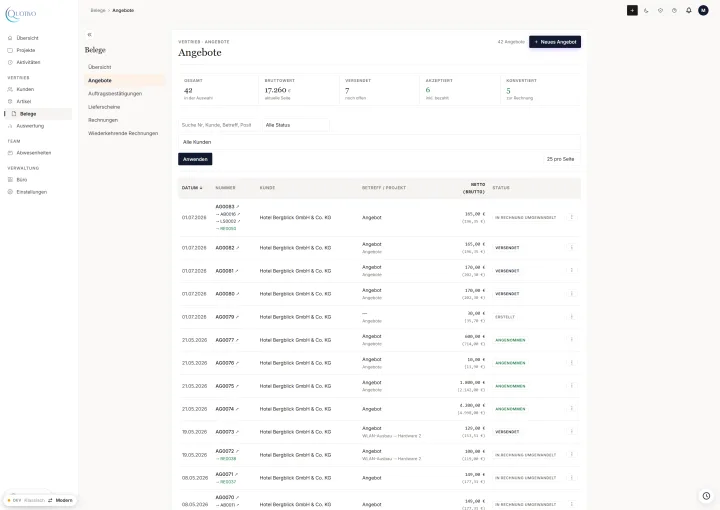Open the Alle Status filter dropdown
Viewport: 720px width, 510px height.
click(296, 125)
